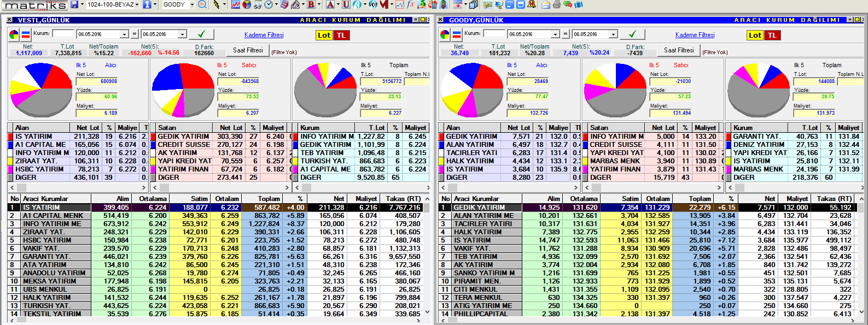The image size is (868, 325).
Task: Toggle the equals date-link button in VESTL panel
Action: tap(135, 34)
